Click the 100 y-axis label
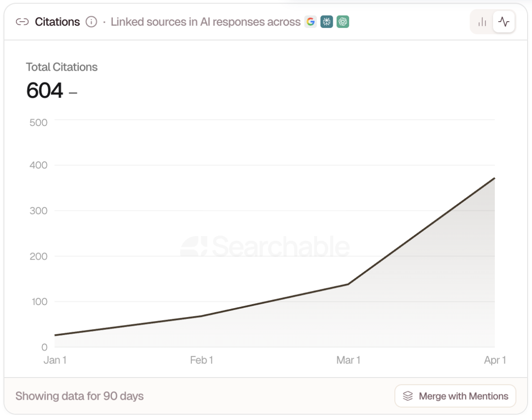 [39, 302]
